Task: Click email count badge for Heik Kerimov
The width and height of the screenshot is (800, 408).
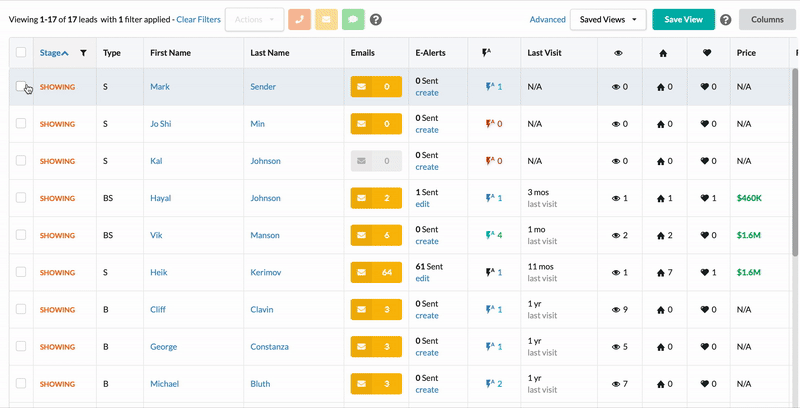Action: tap(376, 272)
